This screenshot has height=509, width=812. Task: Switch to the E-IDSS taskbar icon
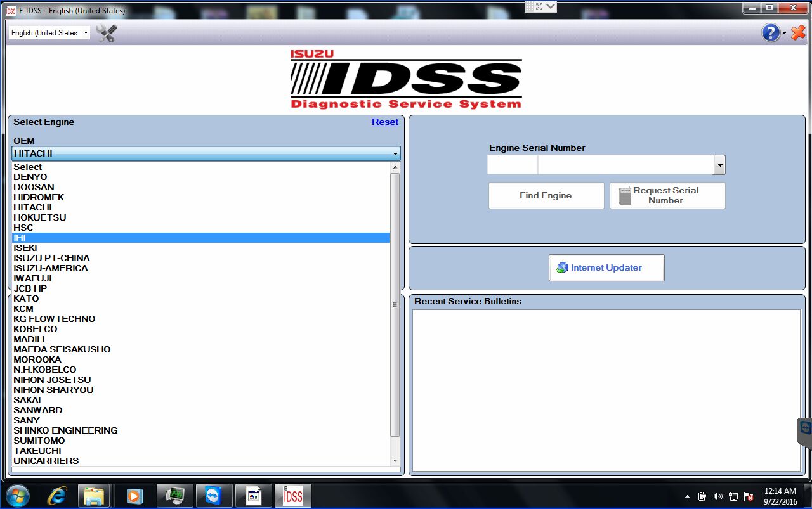(x=292, y=496)
